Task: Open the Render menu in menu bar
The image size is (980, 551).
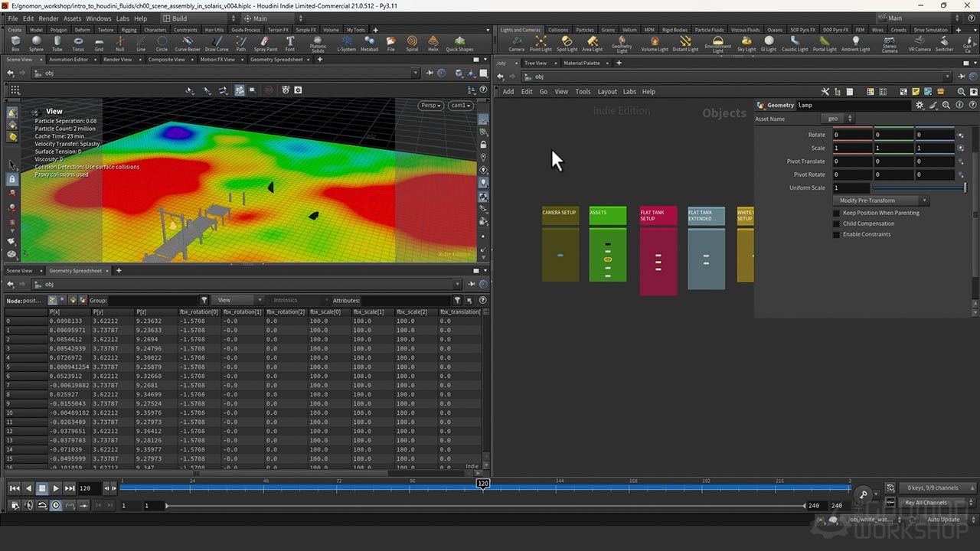Action: (x=48, y=18)
